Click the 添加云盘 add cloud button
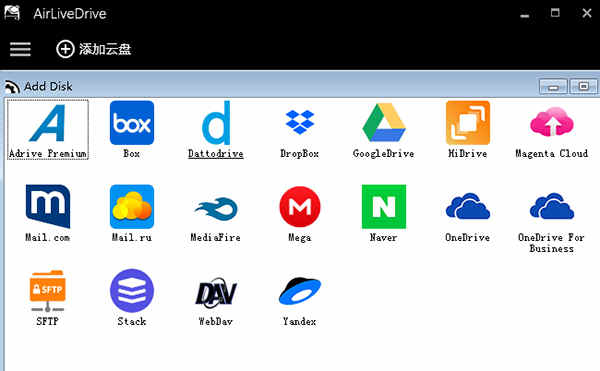This screenshot has height=371, width=600. click(94, 49)
